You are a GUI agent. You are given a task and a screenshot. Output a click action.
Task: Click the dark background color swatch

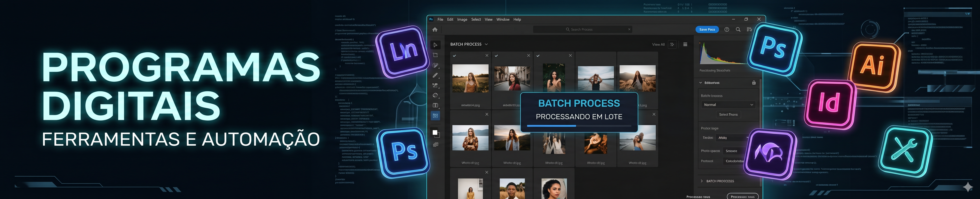point(438,135)
